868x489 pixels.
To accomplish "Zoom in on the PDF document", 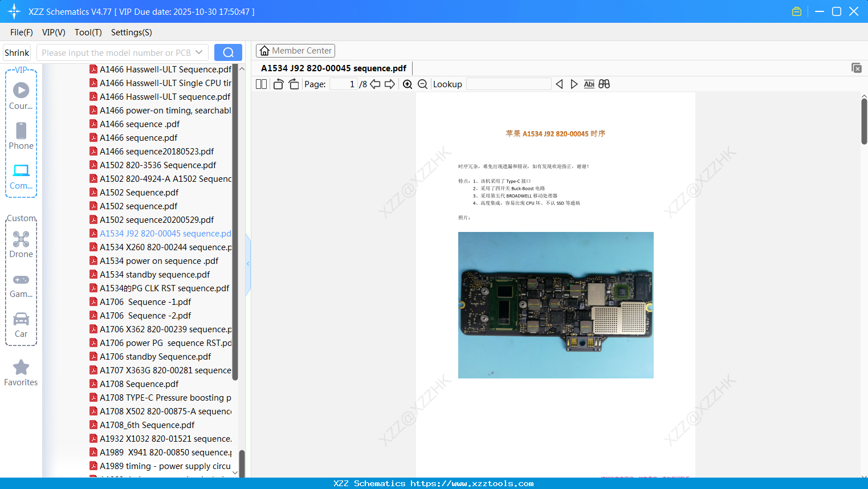I will (x=407, y=84).
